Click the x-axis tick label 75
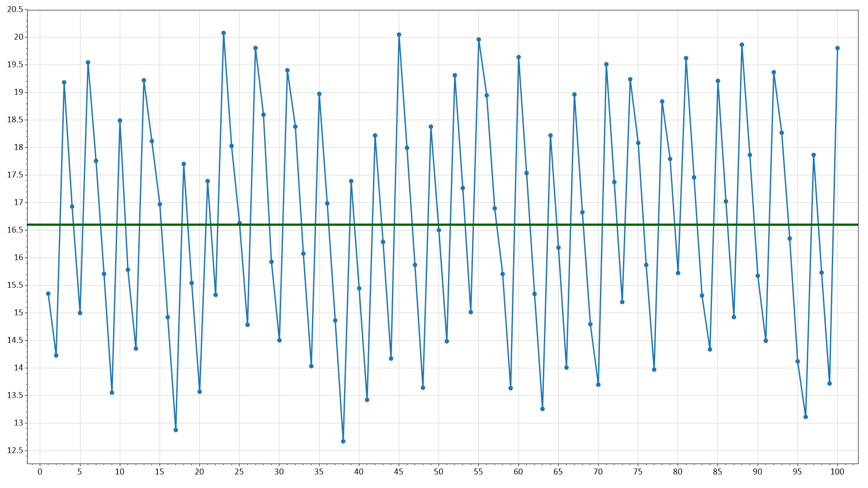Screen dimensions: 868x488 (x=638, y=472)
